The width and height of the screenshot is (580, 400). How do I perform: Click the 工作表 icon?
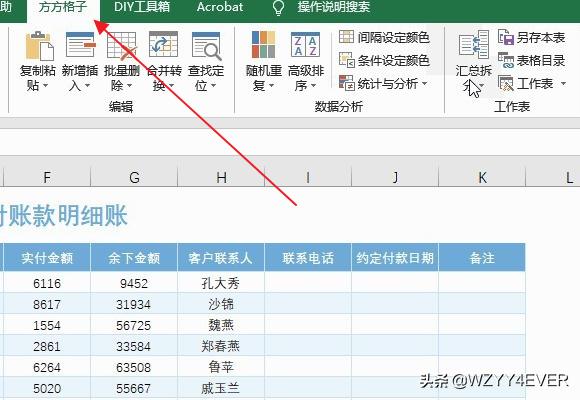pyautogui.click(x=506, y=83)
